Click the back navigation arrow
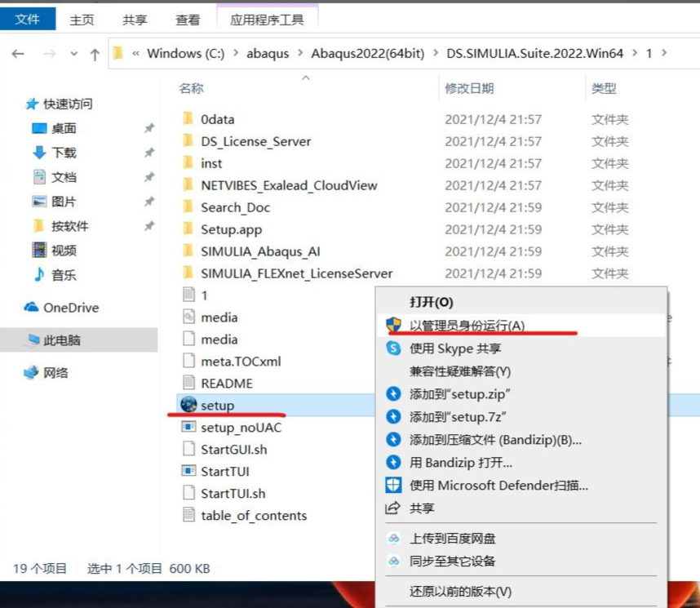Screen dimensions: 700x608 click(x=18, y=54)
